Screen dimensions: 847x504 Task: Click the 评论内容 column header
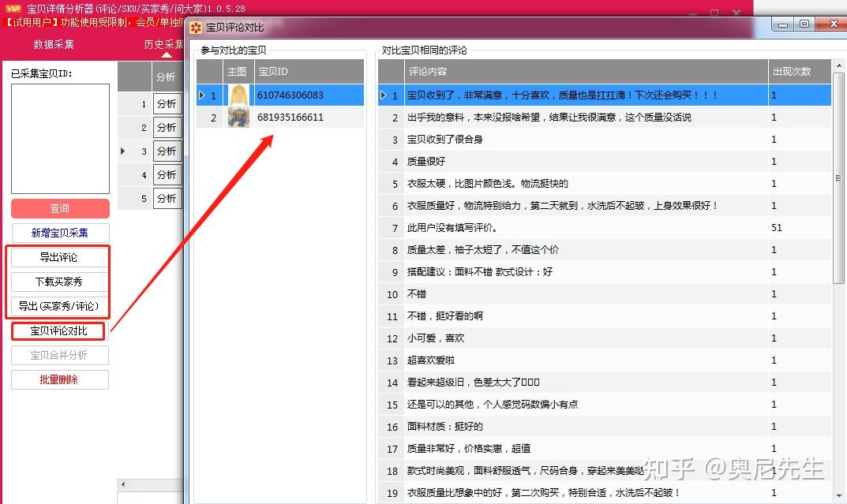click(x=586, y=71)
